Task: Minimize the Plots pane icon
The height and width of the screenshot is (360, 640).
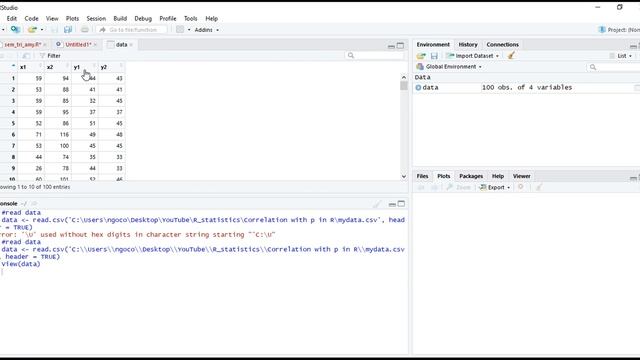Action: pos(633,178)
